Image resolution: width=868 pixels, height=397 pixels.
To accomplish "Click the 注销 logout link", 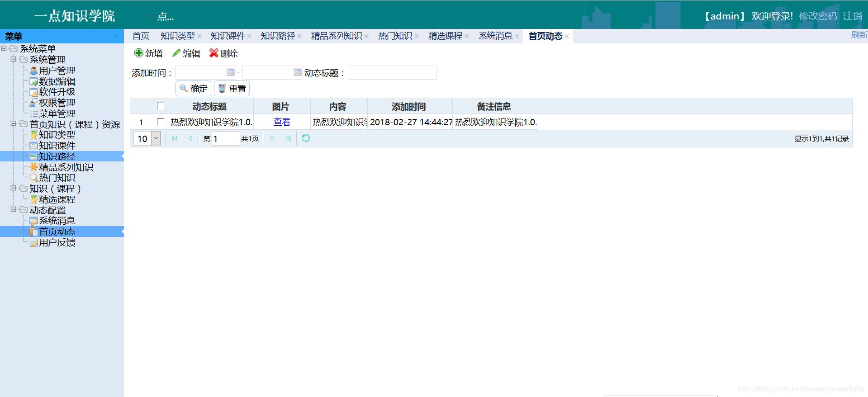I will (853, 16).
